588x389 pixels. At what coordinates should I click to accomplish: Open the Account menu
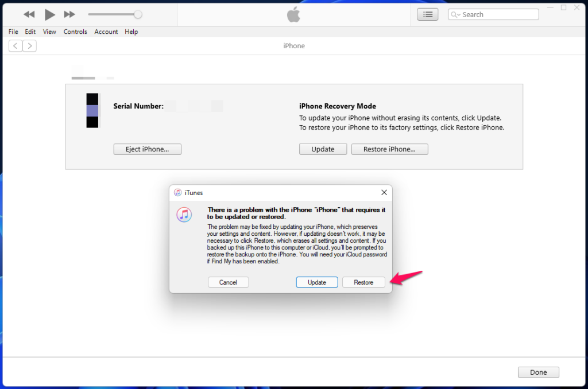pos(106,32)
